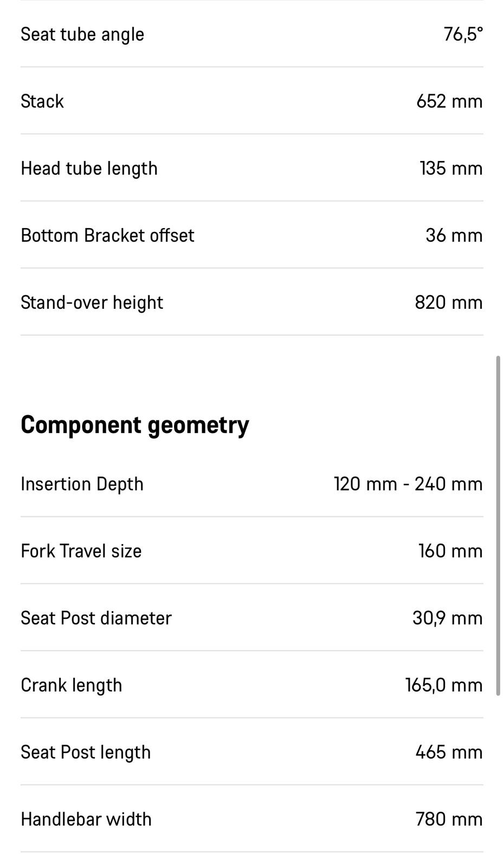Select the Head tube length row
The height and width of the screenshot is (867, 504).
click(x=252, y=168)
